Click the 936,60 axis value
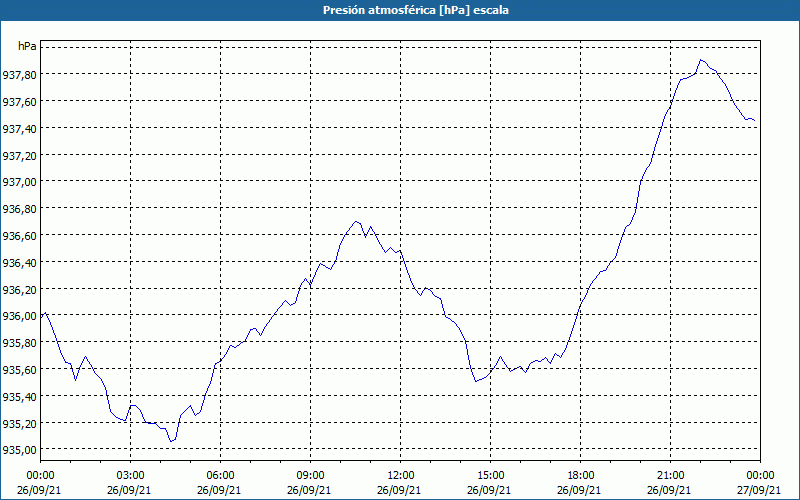Screen dimensions: 800x500 coord(20,236)
